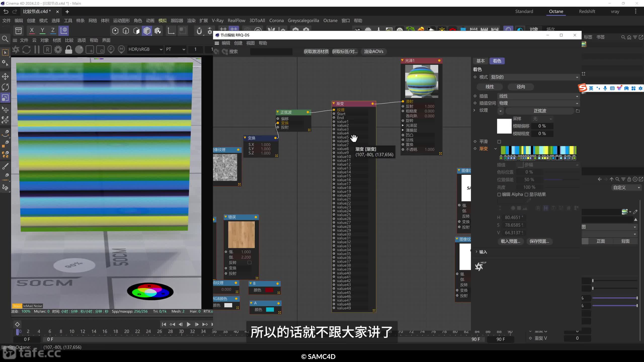Switch to the 基本 tab
The image size is (644, 362).
pos(480,61)
